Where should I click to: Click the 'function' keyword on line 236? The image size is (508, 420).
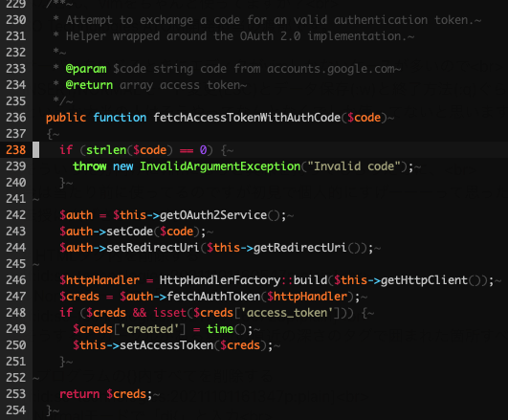pyautogui.click(x=120, y=118)
